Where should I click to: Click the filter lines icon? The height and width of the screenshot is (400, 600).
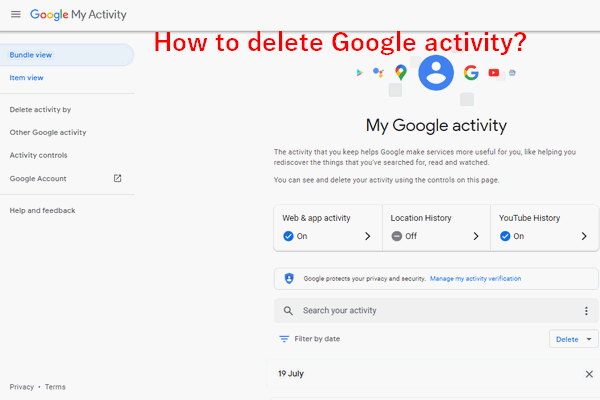click(284, 339)
